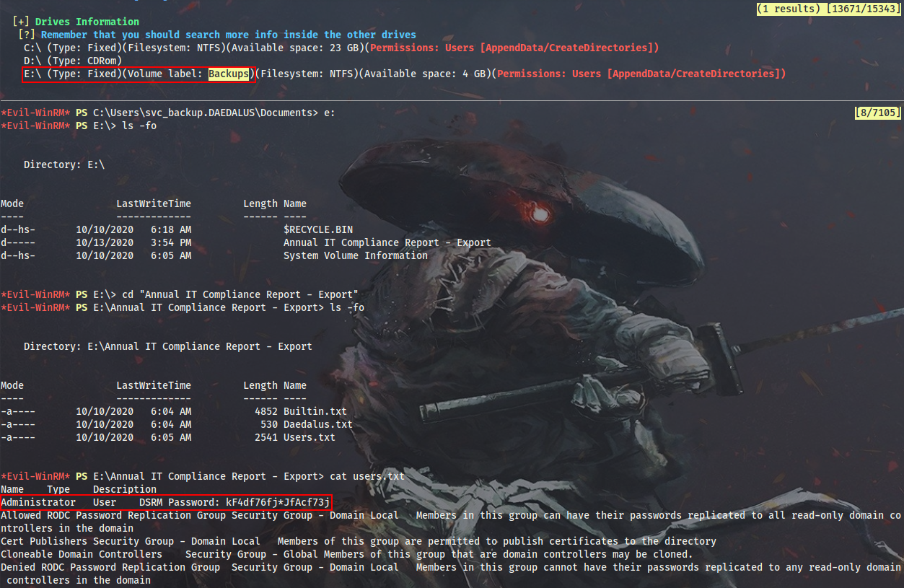The image size is (904, 588).
Task: Click the "Denied RODC Password Replication Group" entry
Action: [110, 567]
